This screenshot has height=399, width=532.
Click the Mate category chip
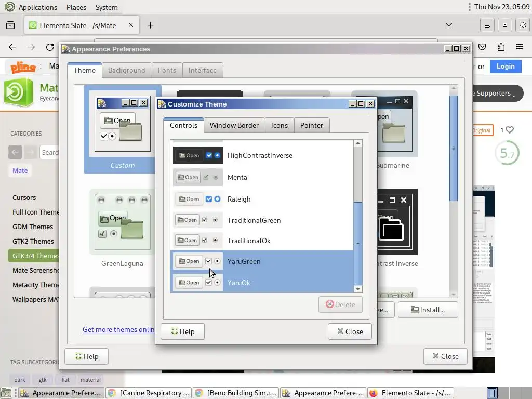pos(20,170)
